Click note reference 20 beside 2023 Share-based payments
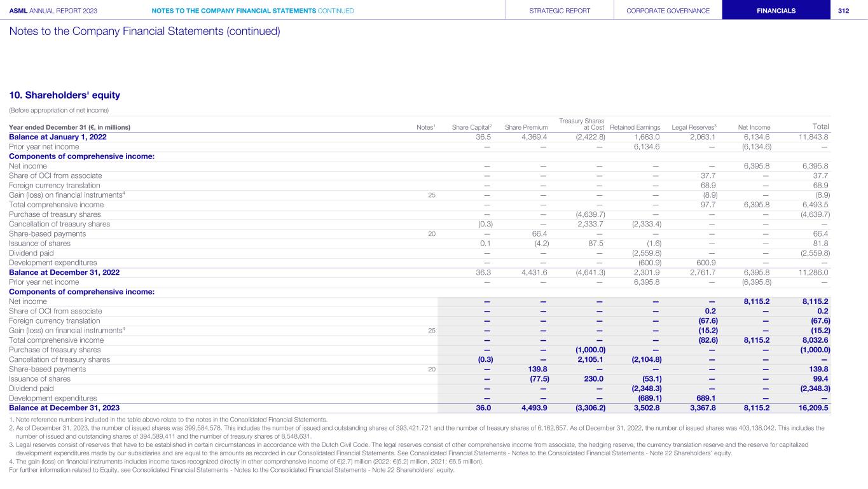Screen dimensions: 868x489 (432, 369)
